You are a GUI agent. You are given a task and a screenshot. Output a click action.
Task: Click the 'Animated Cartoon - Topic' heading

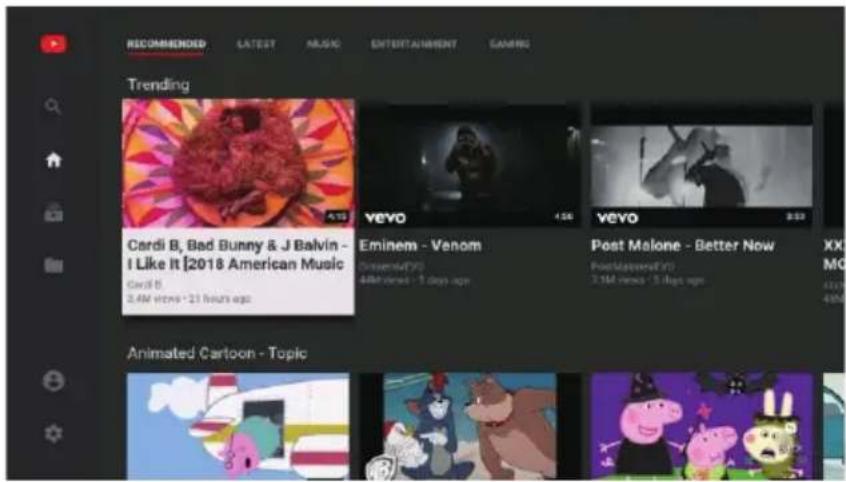point(217,353)
